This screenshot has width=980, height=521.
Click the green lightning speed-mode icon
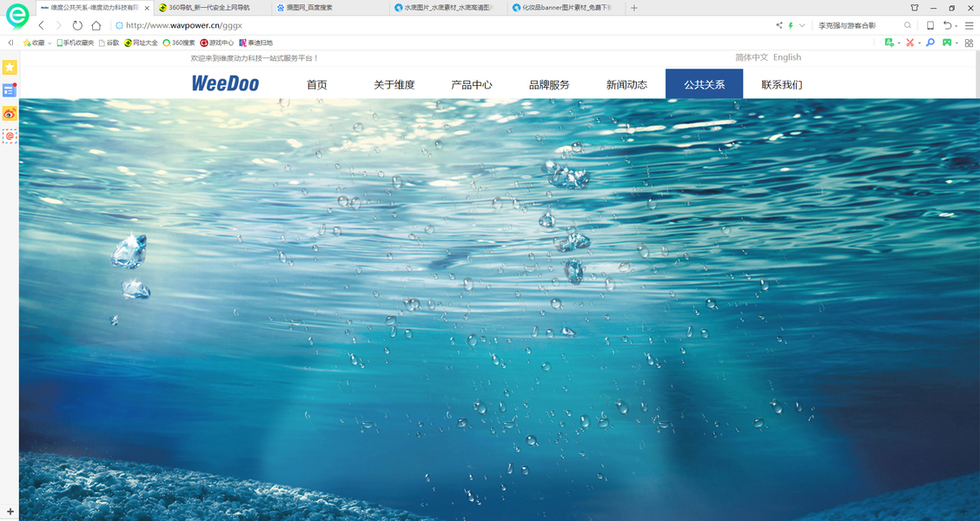click(x=791, y=25)
